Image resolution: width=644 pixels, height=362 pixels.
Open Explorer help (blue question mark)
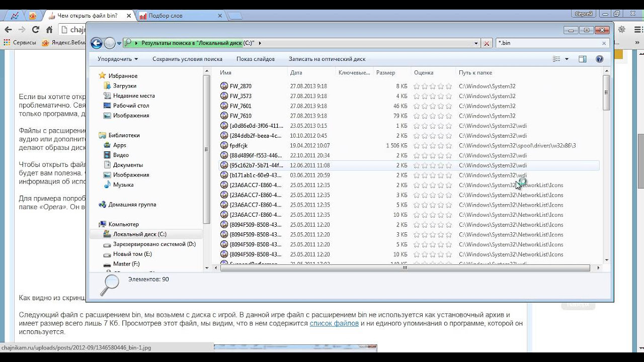point(599,59)
